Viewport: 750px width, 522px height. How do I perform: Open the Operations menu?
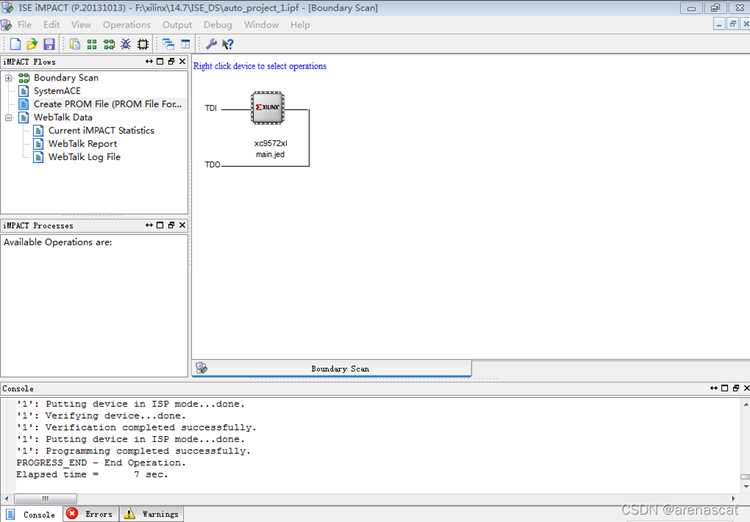(x=127, y=25)
